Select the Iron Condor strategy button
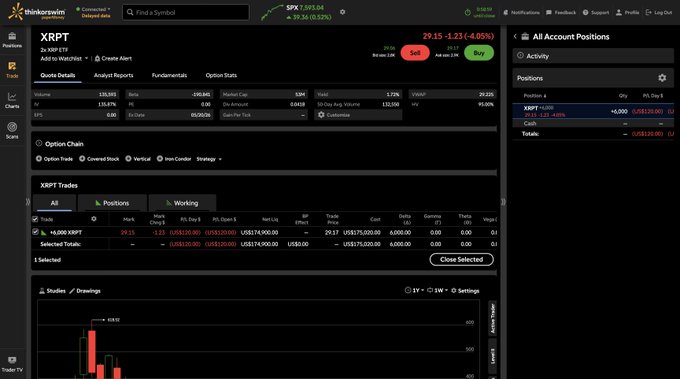This screenshot has height=379, width=680. 173,159
